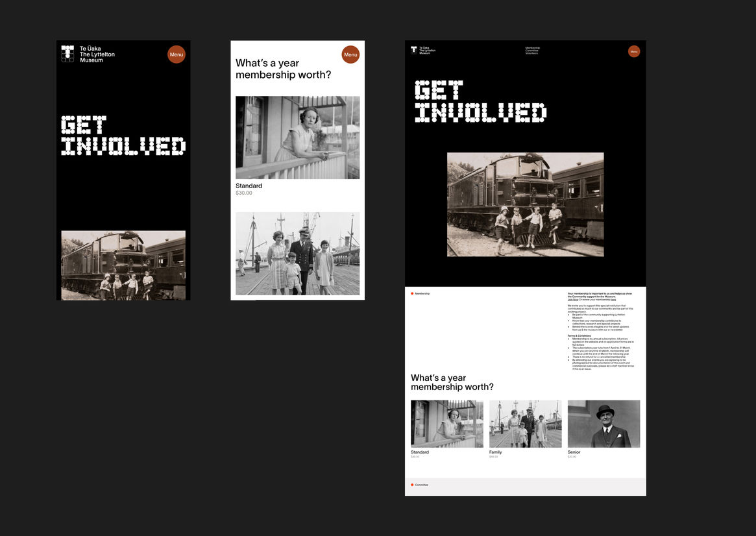The width and height of the screenshot is (756, 536).
Task: Click the red dot beside the Committee section label
Action: pos(412,485)
